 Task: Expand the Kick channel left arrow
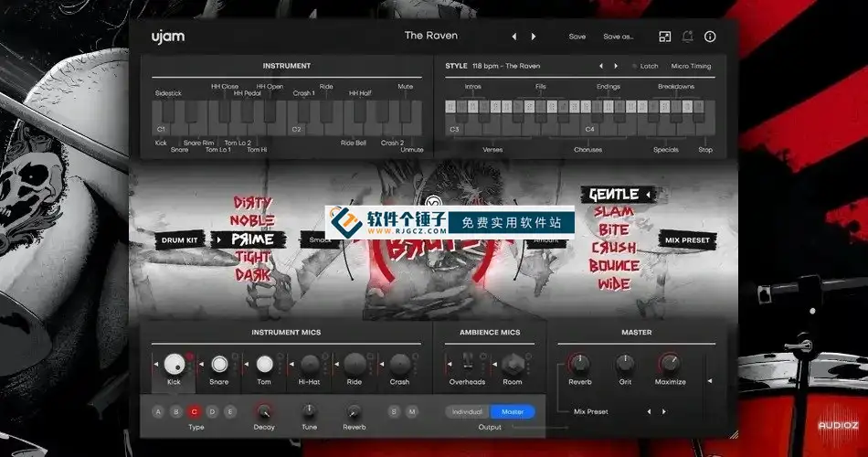pos(155,364)
